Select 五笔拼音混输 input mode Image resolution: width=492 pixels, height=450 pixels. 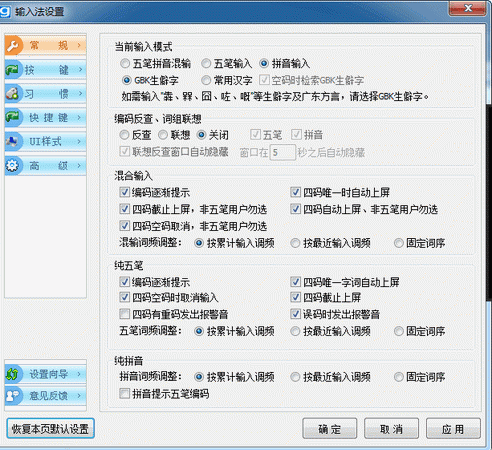point(155,63)
